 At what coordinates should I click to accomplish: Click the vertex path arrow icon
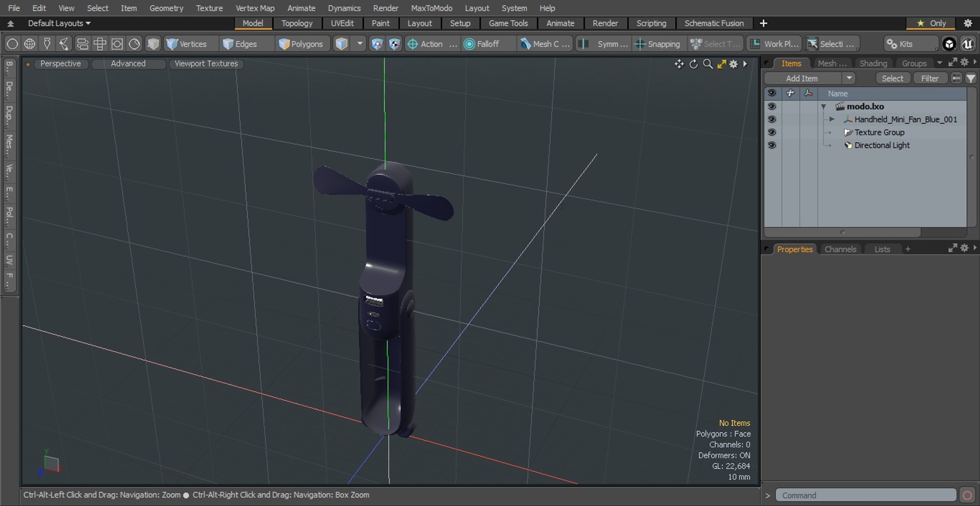click(x=64, y=44)
